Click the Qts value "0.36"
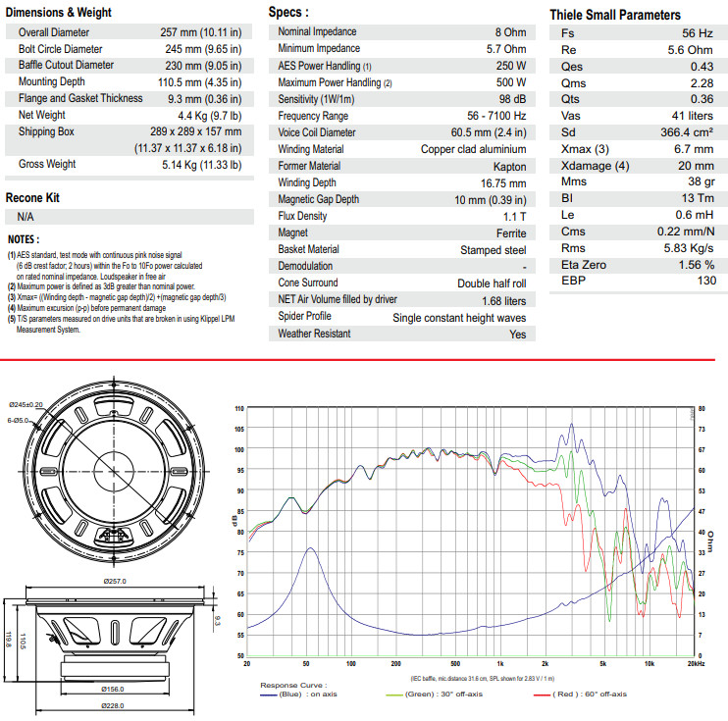The width and height of the screenshot is (728, 721). pyautogui.click(x=702, y=99)
